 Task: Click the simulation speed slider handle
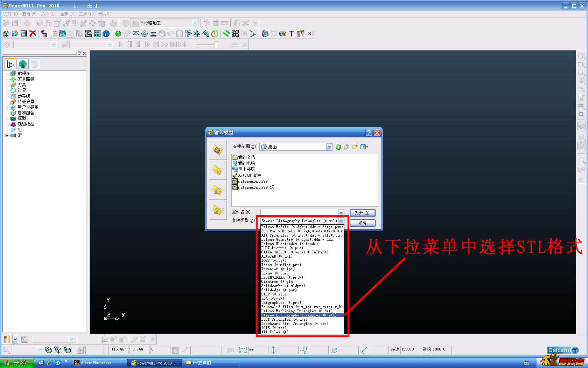216,45
